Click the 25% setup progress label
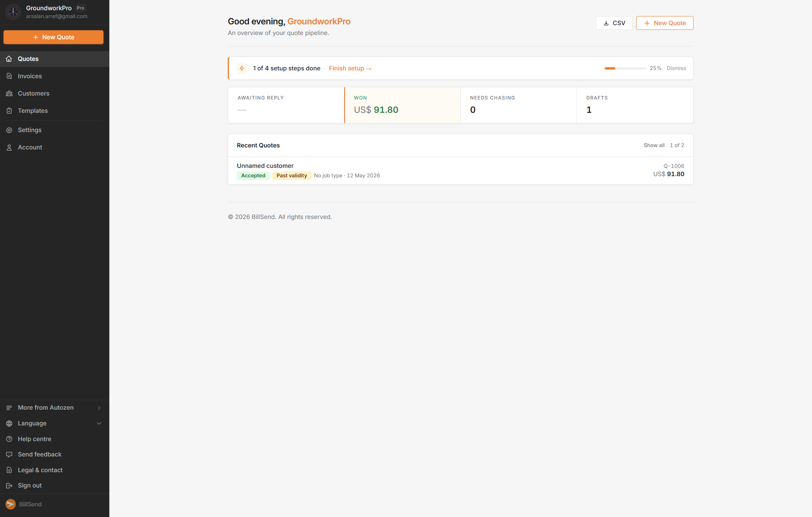This screenshot has width=812, height=517. 655,68
